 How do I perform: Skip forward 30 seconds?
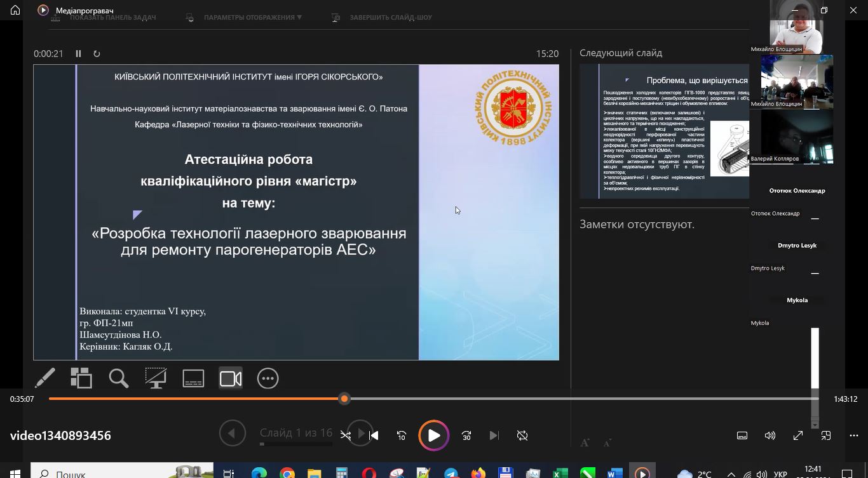(x=466, y=435)
